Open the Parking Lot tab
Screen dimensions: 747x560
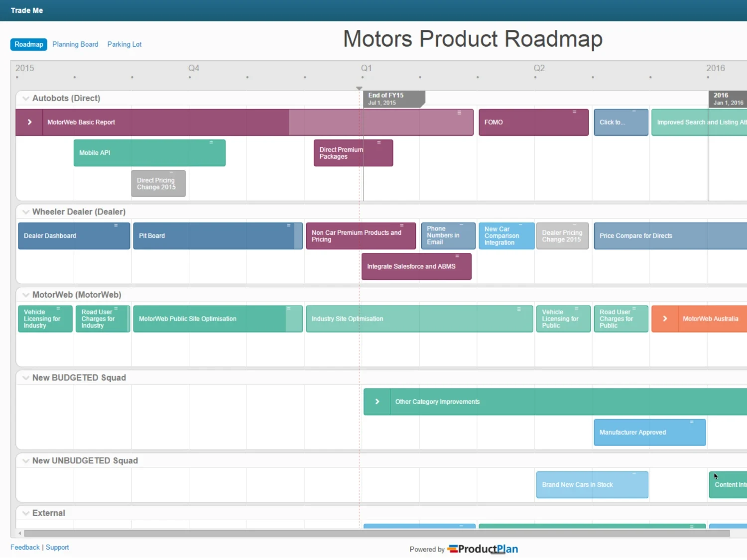124,44
